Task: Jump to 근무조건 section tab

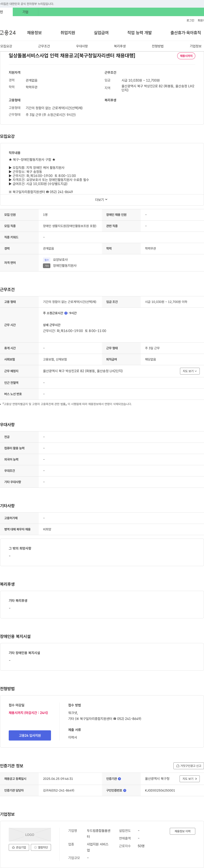Action: click(44, 46)
